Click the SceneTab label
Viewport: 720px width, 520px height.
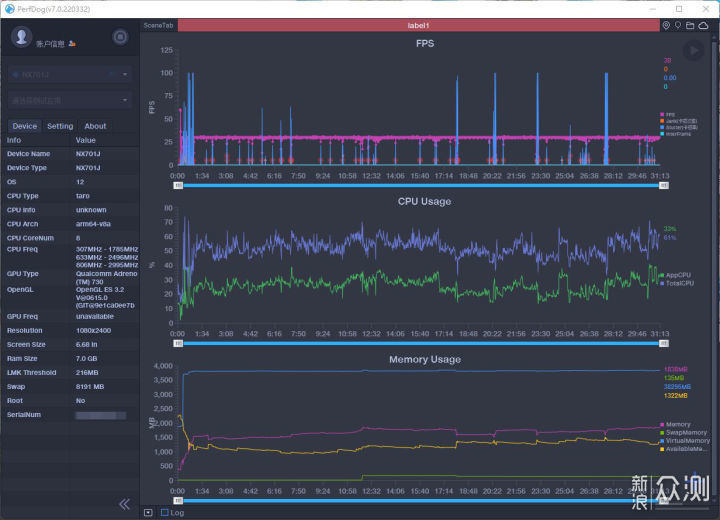[158, 25]
